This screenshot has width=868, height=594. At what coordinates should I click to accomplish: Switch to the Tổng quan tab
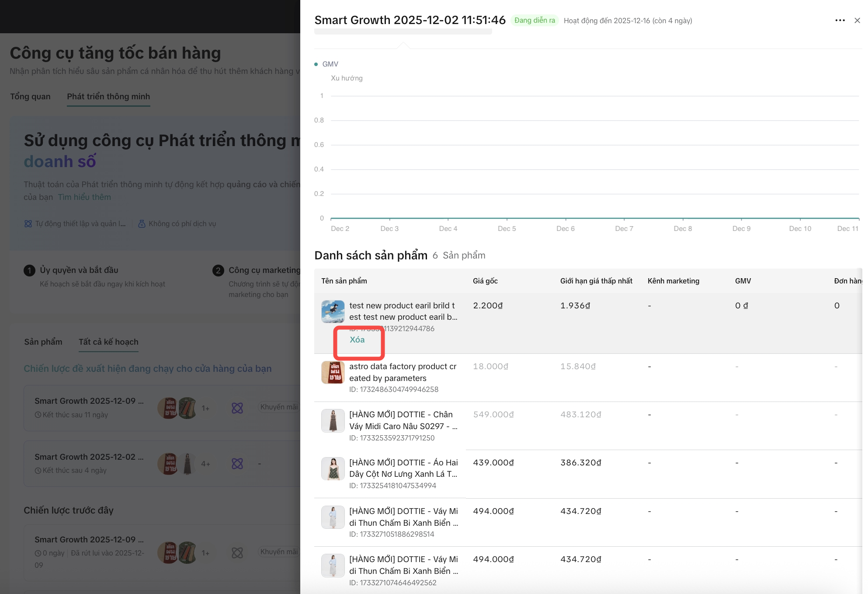pyautogui.click(x=30, y=97)
